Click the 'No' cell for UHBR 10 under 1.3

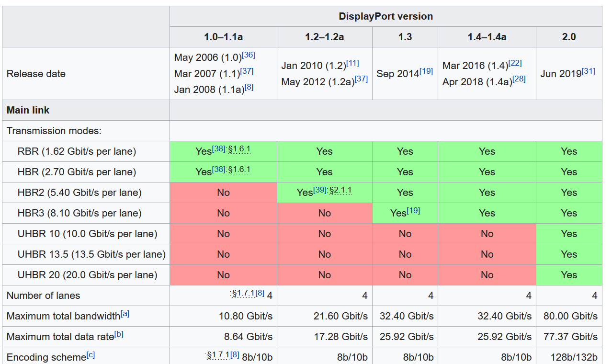405,234
